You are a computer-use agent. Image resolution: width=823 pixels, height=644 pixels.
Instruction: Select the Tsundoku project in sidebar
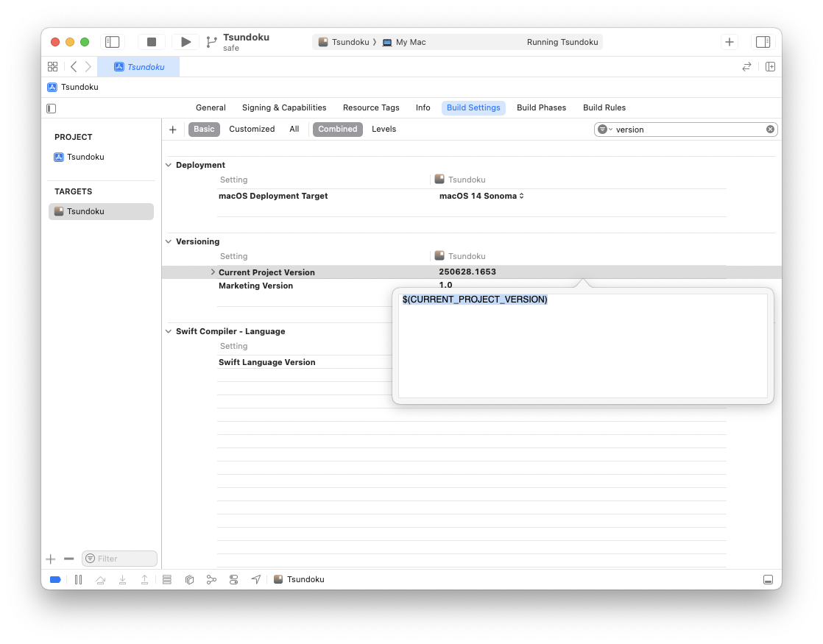pyautogui.click(x=85, y=157)
